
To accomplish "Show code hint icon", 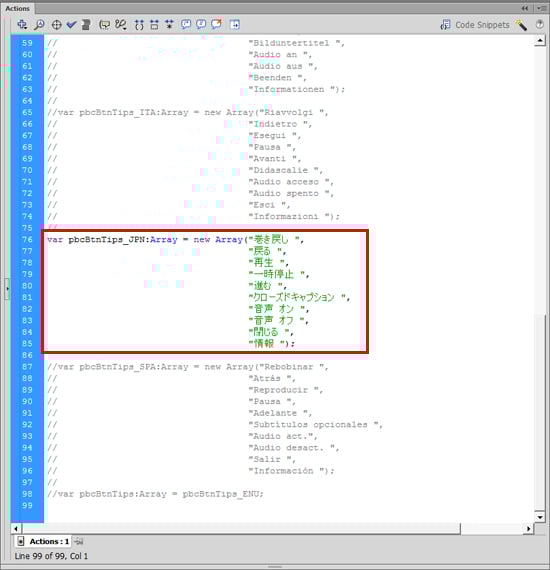I will pos(105,25).
